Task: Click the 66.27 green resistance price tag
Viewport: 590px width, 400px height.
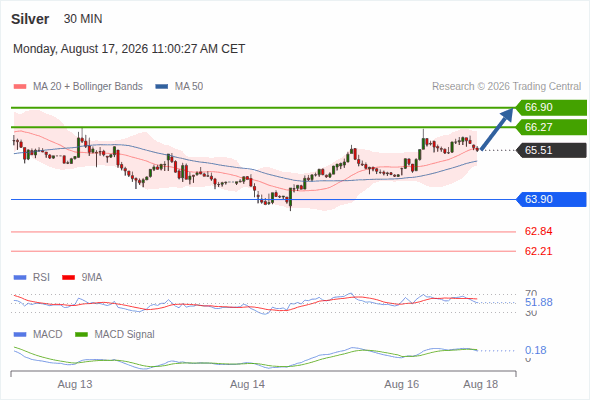Action: [551, 127]
